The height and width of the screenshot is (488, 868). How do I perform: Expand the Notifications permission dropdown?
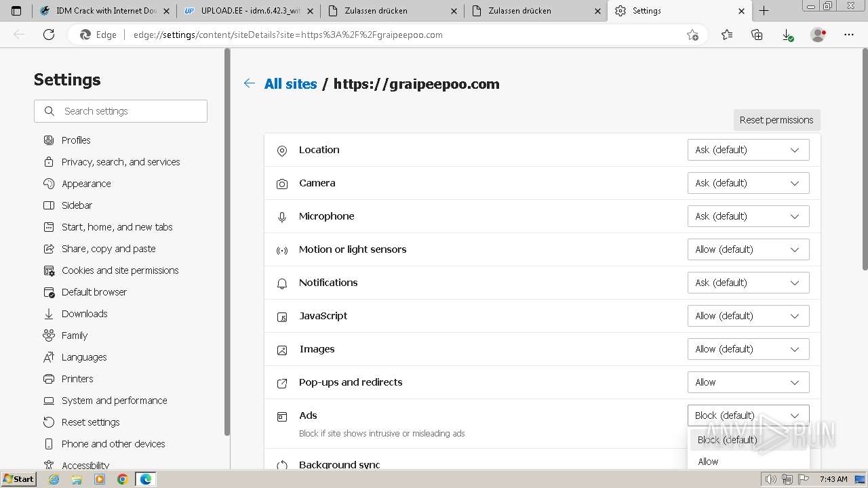(748, 283)
